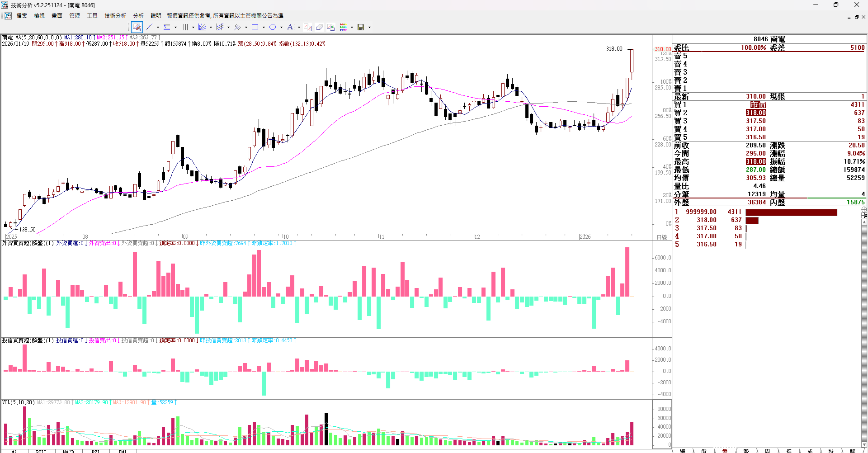Viewport: 868px width, 453px height.
Task: Open the 技術分析 menu
Action: click(115, 16)
